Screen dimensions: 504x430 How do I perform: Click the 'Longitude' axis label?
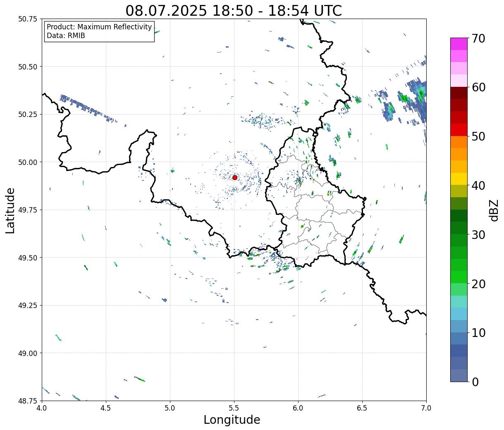232,420
